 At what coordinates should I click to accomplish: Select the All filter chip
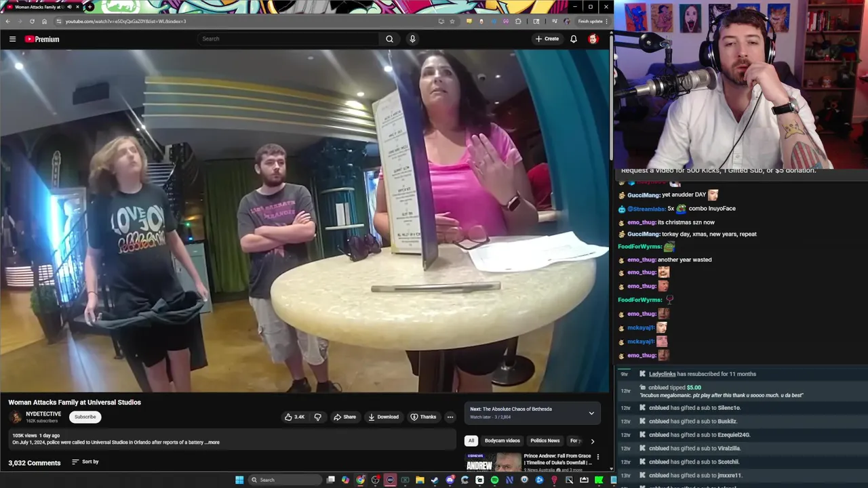point(471,441)
